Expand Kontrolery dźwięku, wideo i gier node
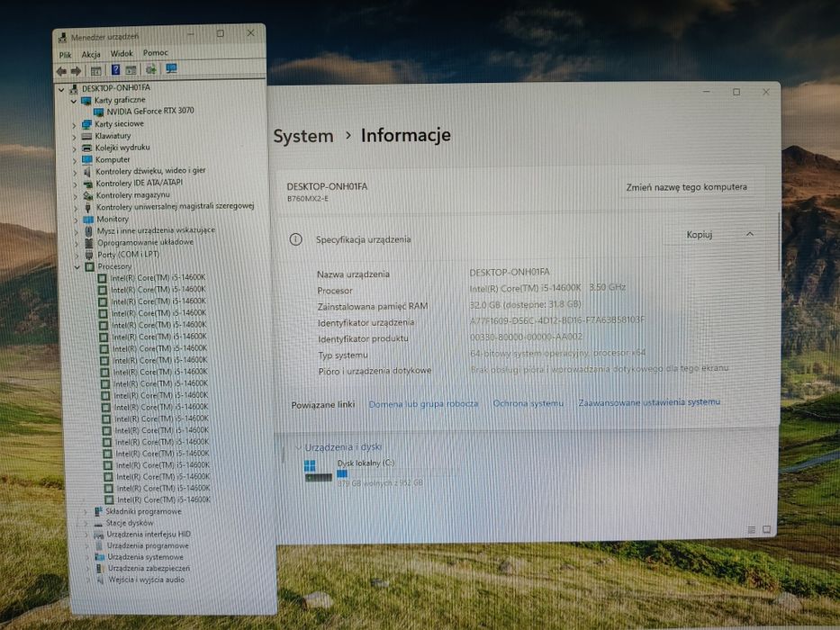The width and height of the screenshot is (840, 630). tap(75, 173)
